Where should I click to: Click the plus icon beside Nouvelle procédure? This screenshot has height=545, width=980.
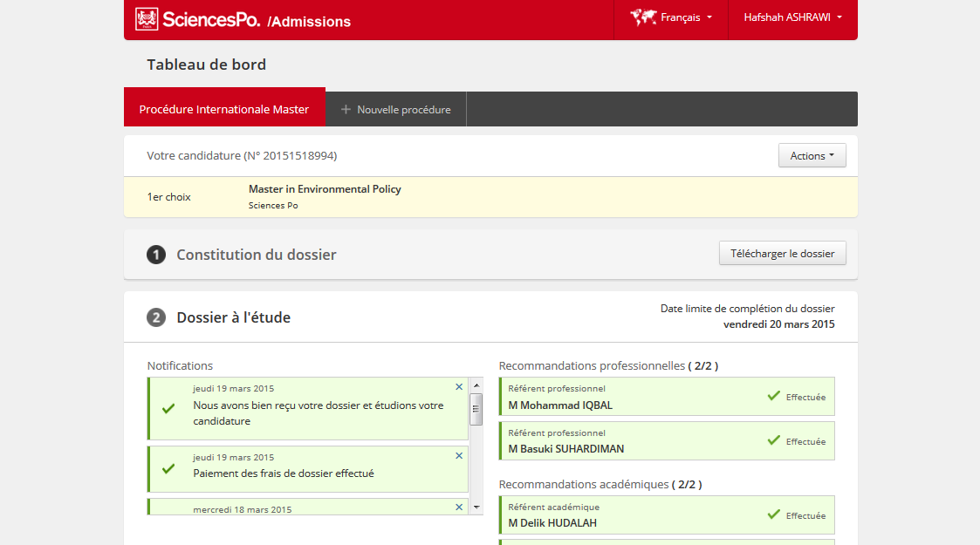click(x=346, y=109)
